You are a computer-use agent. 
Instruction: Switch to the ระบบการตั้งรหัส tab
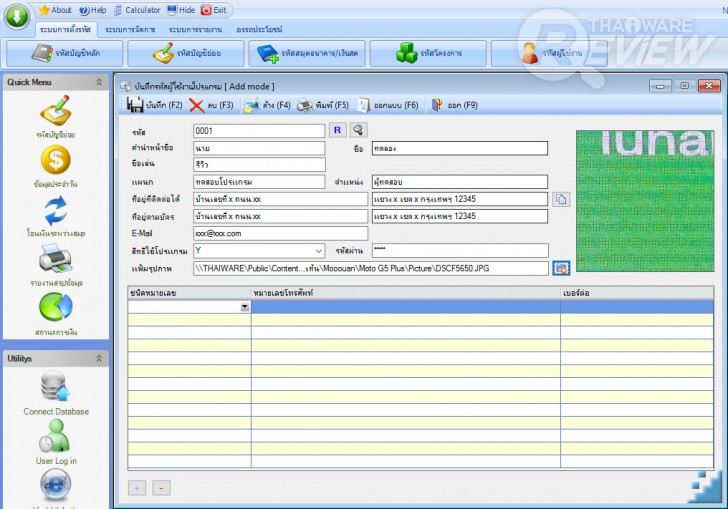[65, 29]
